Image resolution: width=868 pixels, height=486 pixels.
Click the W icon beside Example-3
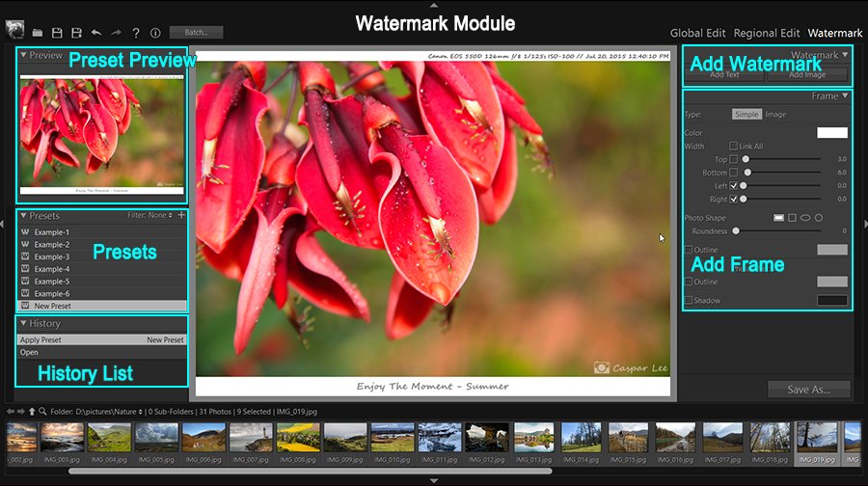pyautogui.click(x=25, y=256)
